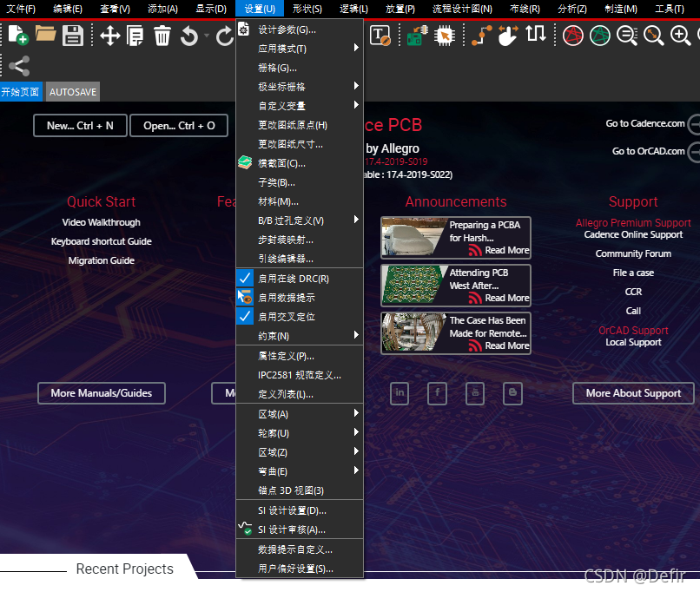Click the Share icon in toolbar
Viewport: 700px width, 592px height.
(x=19, y=66)
